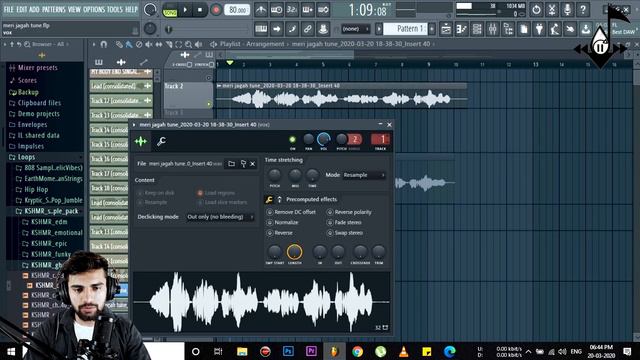
Task: Click the save/export download arrow icon
Action: click(x=586, y=29)
